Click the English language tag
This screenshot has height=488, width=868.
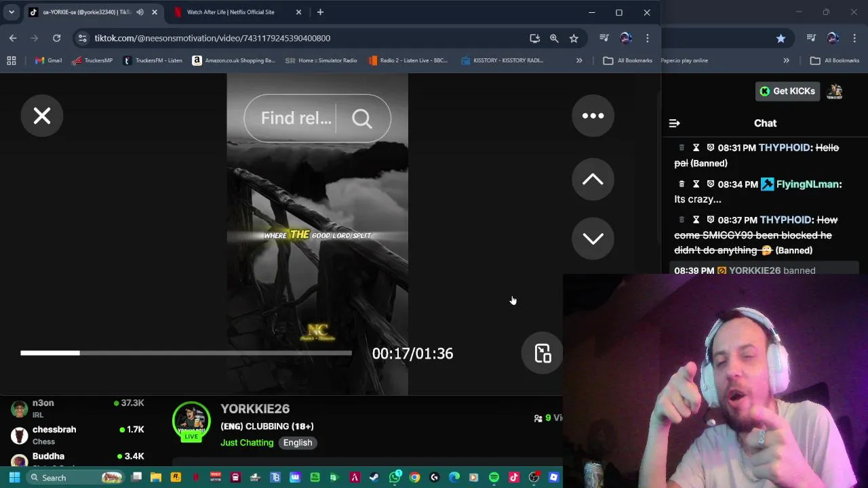coord(298,443)
